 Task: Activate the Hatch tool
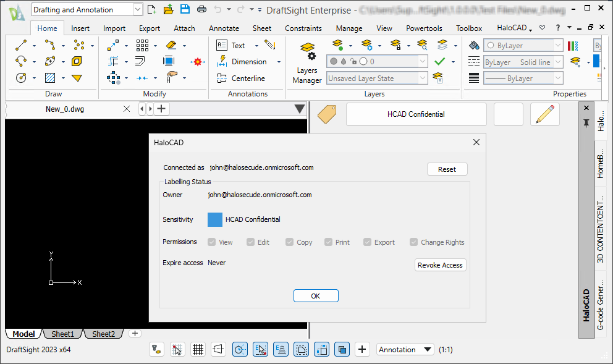click(x=50, y=77)
